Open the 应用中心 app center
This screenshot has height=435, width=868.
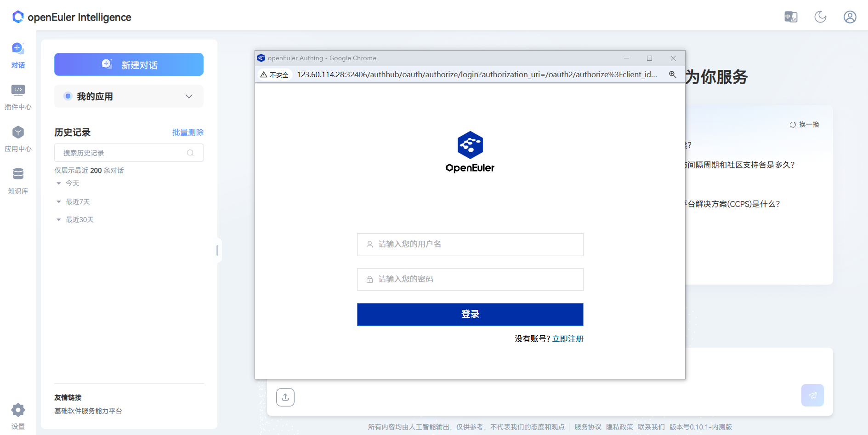[18, 139]
